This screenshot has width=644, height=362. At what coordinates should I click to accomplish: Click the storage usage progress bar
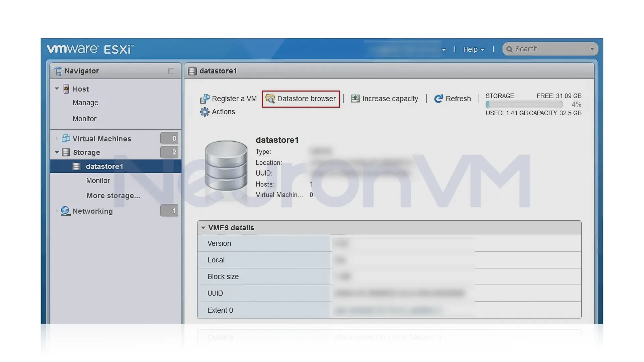pyautogui.click(x=524, y=105)
